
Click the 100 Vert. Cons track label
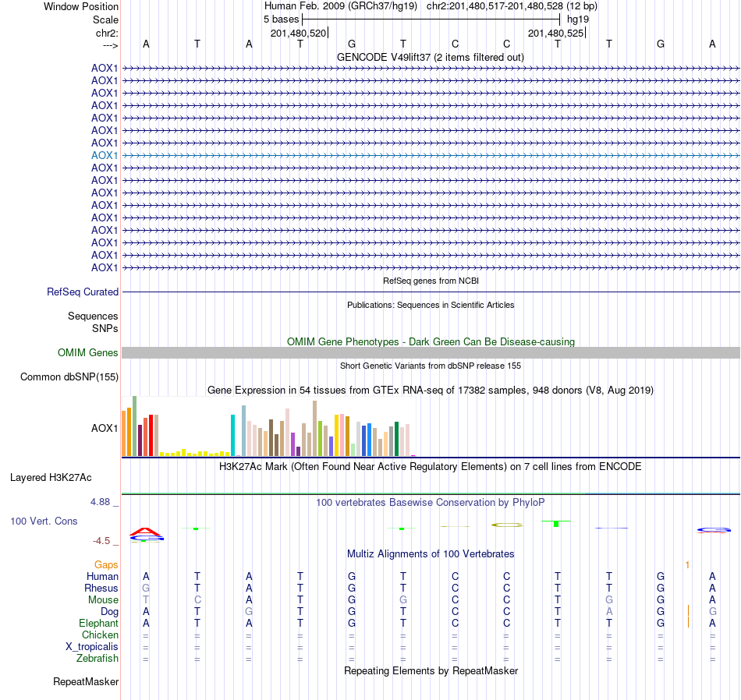[x=44, y=521]
